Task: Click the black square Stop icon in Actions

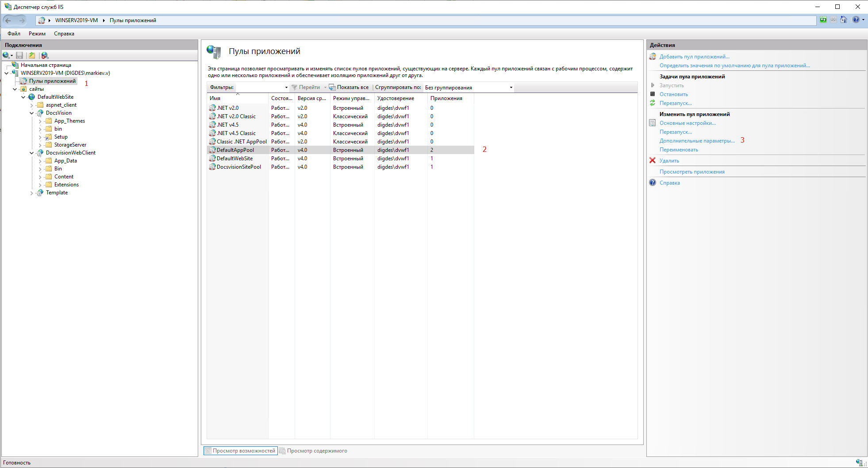Action: point(653,94)
